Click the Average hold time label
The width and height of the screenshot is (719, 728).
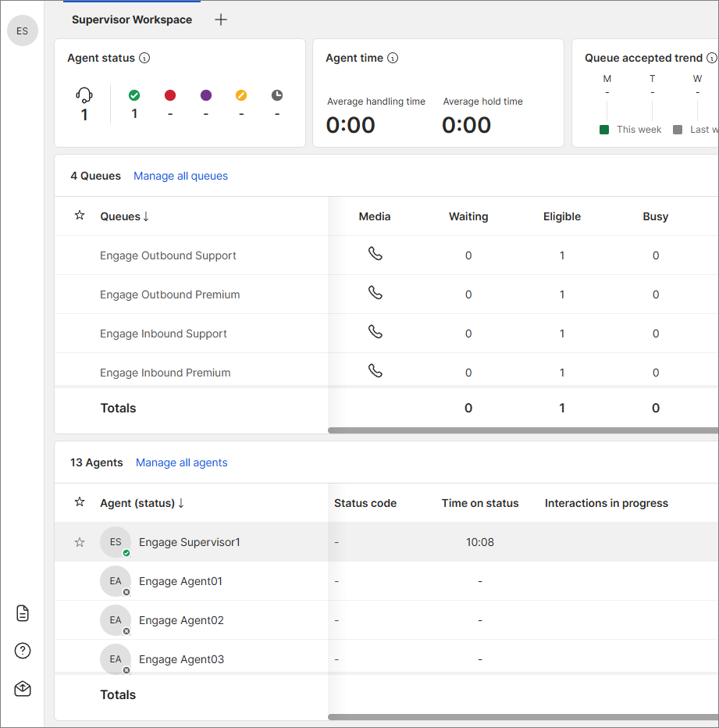point(482,102)
